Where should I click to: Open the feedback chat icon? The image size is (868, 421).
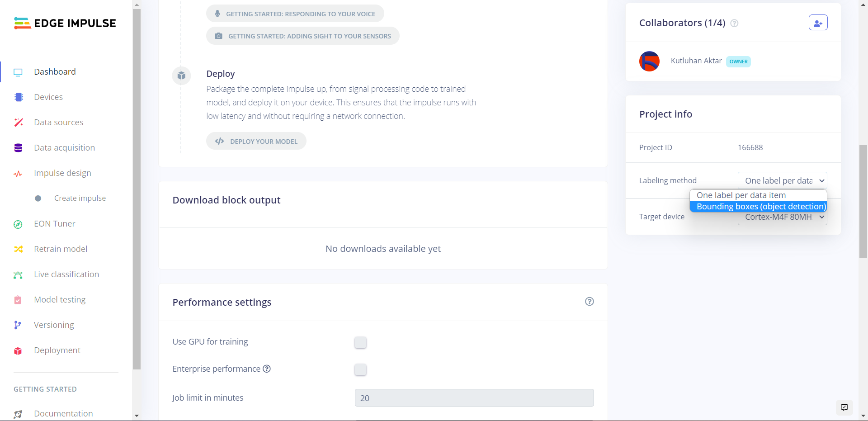tap(844, 407)
